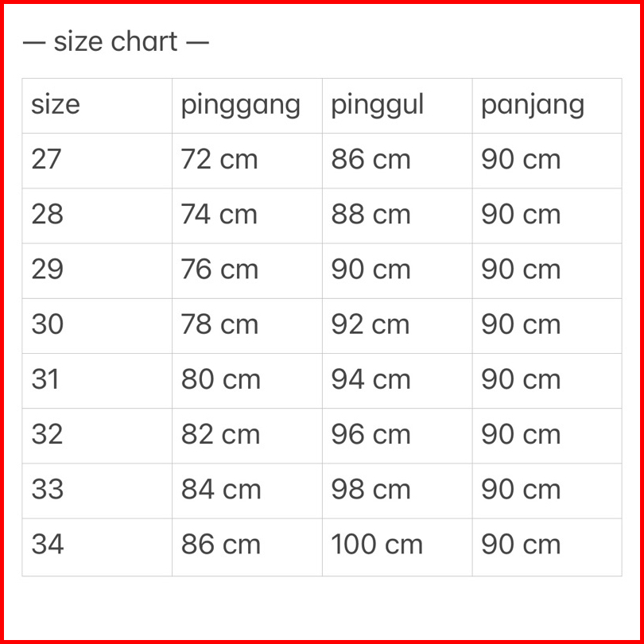This screenshot has height=644, width=644.
Task: Click the size 28 cell
Action: coord(47,215)
